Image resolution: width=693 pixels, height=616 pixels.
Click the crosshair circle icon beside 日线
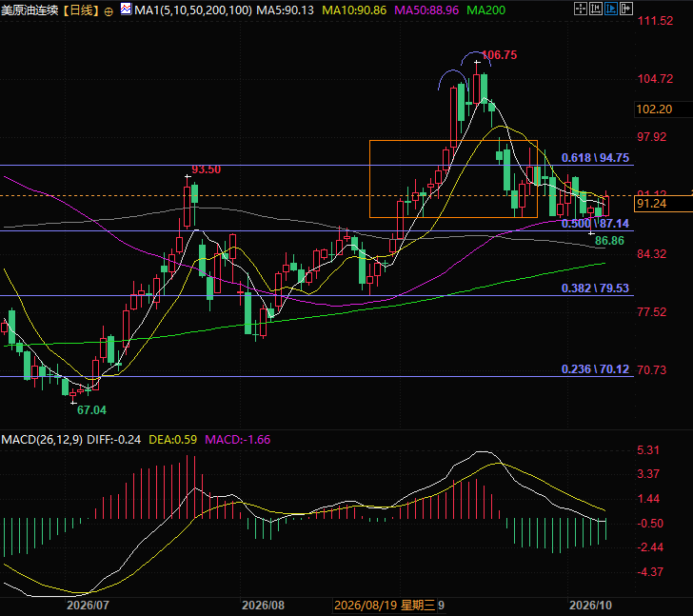point(109,12)
